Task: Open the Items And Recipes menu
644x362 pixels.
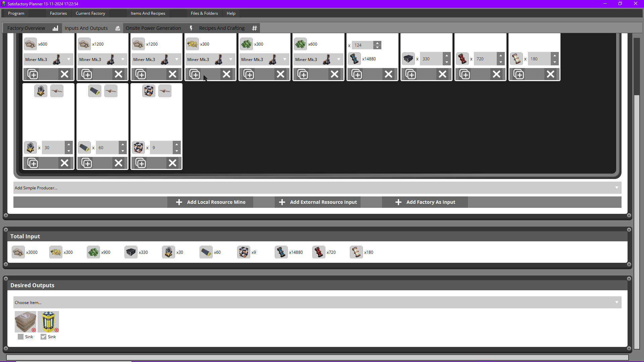Action: (148, 13)
